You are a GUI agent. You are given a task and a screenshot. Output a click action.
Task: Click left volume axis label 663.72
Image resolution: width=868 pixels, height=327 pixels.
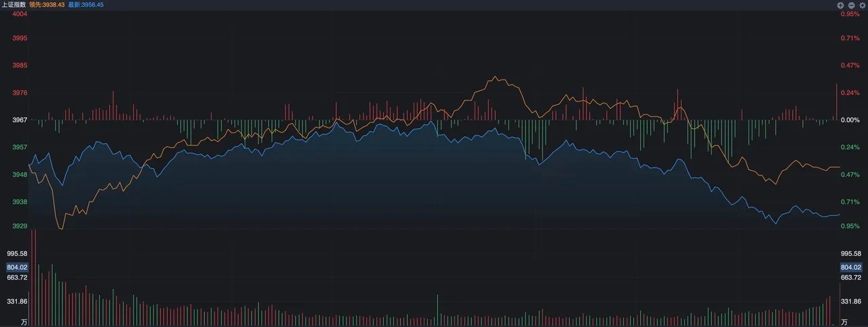[x=17, y=277]
